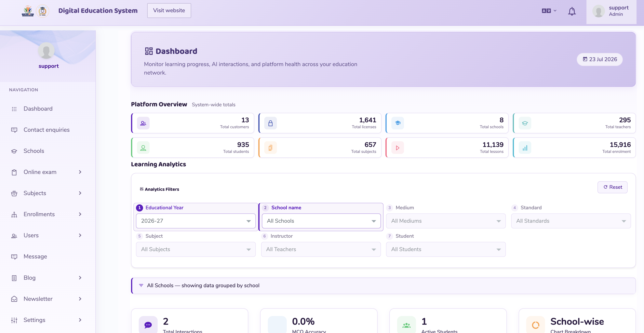The image size is (644, 333).
Task: Expand the Subjects sidebar menu
Action: point(47,193)
